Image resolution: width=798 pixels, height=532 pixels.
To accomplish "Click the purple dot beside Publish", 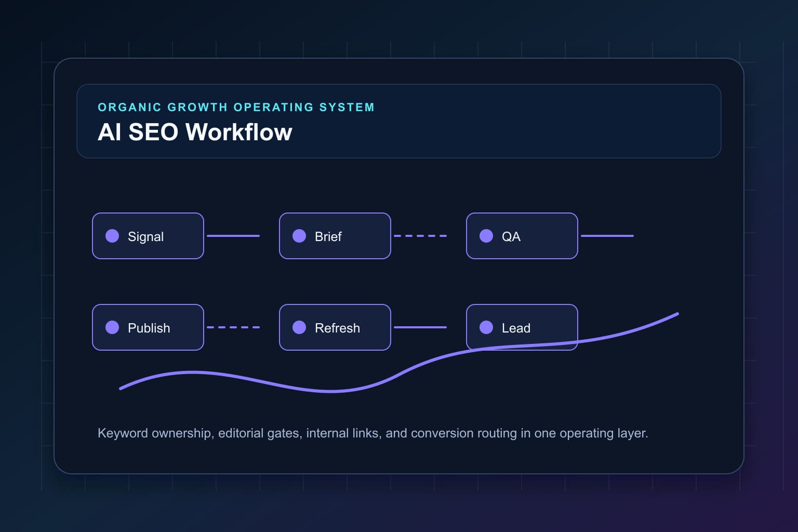I will pyautogui.click(x=112, y=327).
